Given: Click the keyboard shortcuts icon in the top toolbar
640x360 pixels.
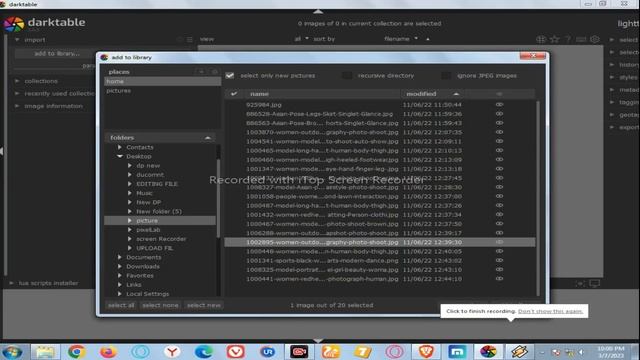Looking at the screenshot, I should pos(581,39).
